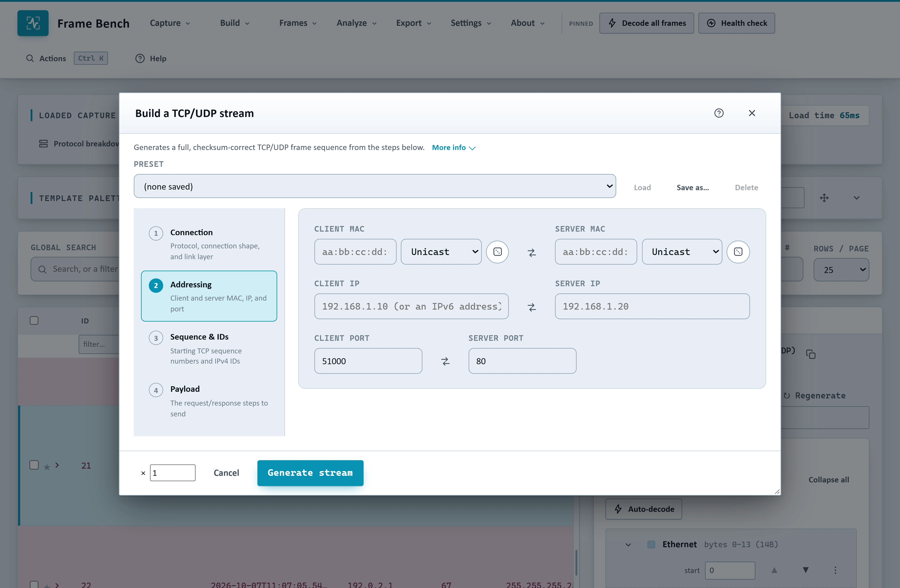
Task: Click the Ethernet layer more-options dots
Action: click(x=835, y=570)
